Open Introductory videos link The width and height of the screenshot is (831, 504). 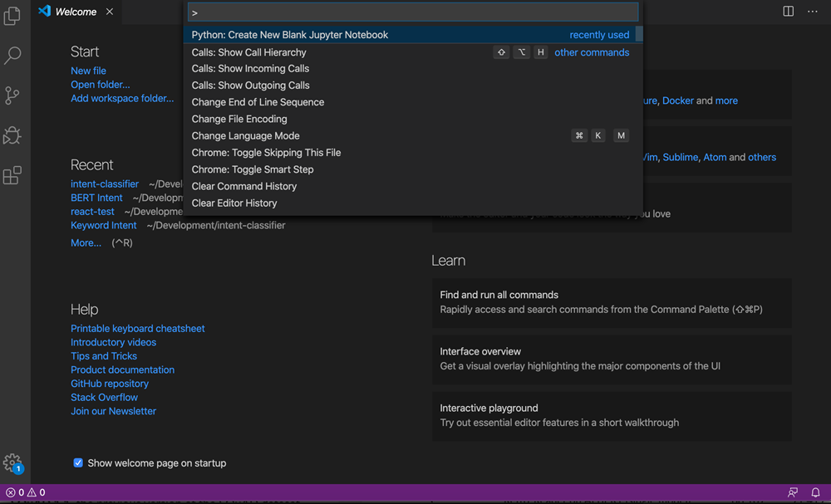(113, 342)
